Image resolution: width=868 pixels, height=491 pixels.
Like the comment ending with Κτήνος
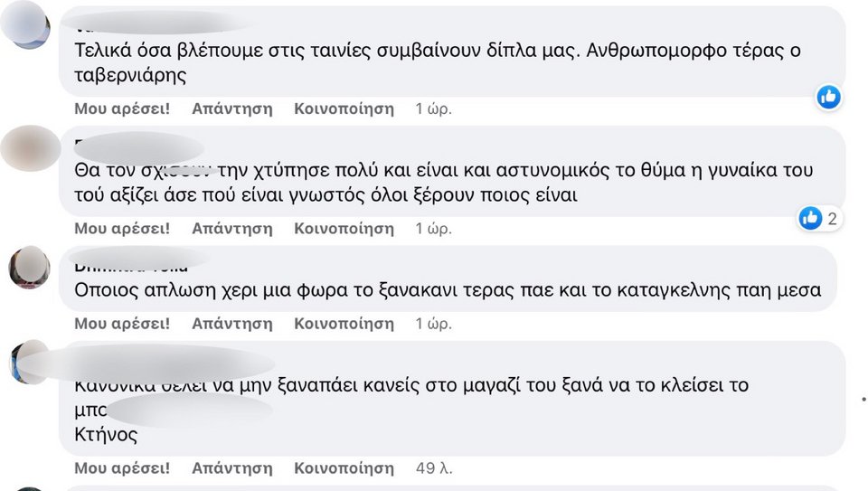(122, 468)
